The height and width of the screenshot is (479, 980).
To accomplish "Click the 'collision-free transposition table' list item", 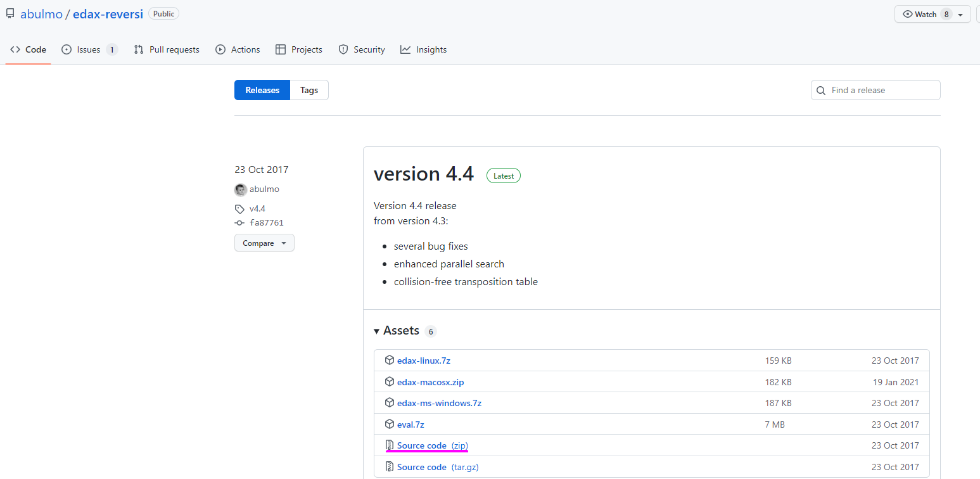I will pos(466,281).
